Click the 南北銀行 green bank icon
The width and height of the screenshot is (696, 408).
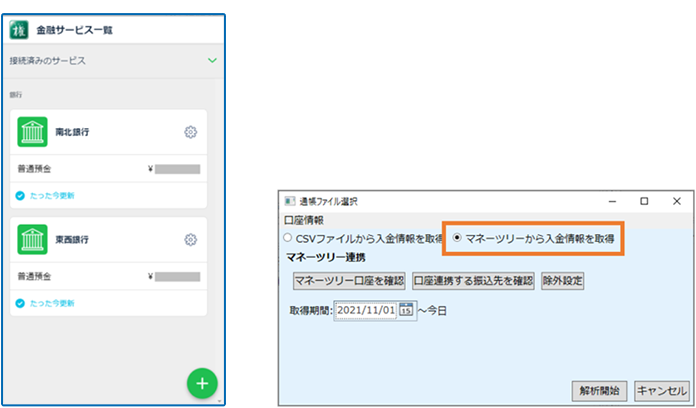click(32, 133)
